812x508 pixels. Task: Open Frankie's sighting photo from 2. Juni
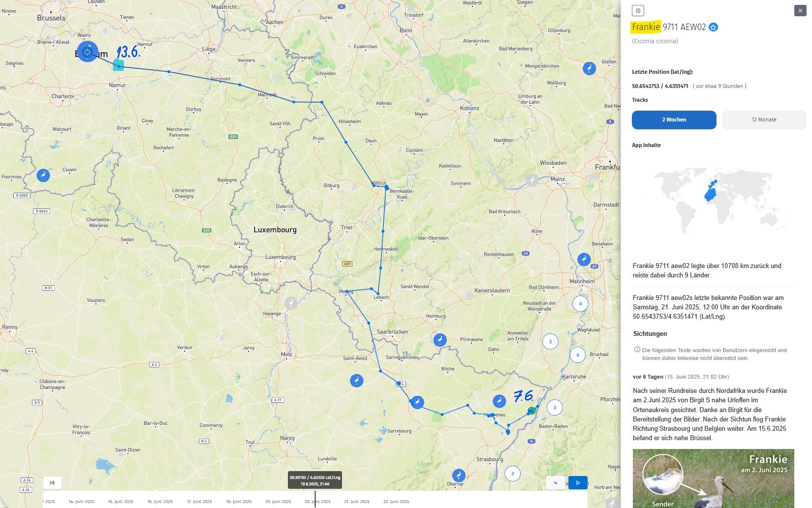[713, 478]
